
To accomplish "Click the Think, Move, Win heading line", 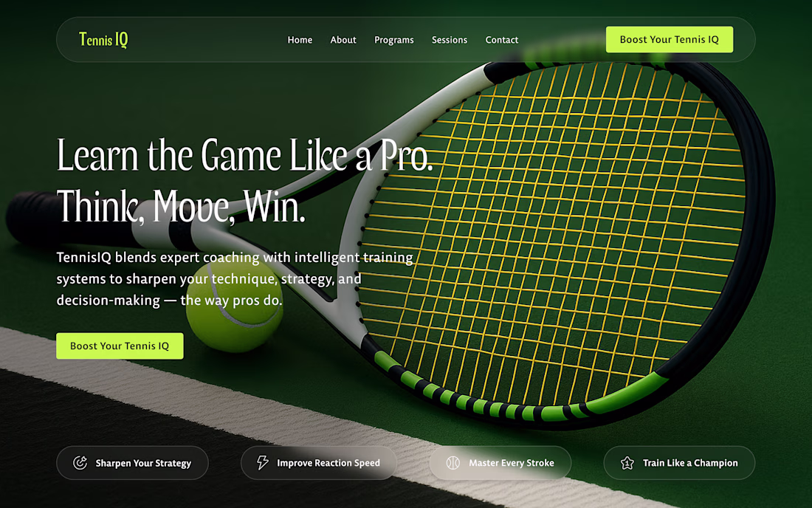I will [181, 206].
